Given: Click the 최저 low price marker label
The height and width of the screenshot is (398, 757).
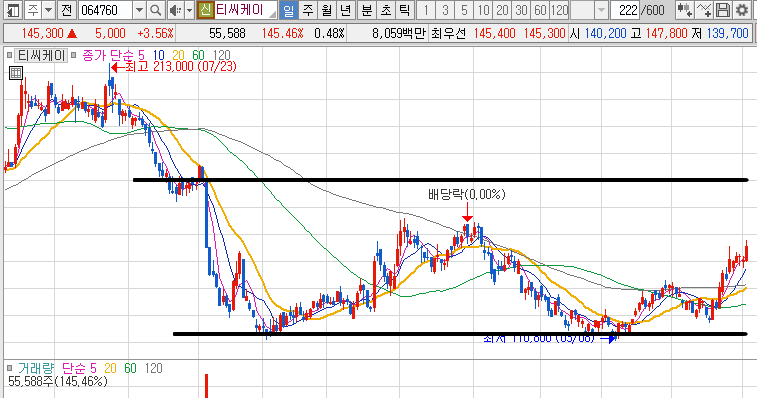Looking at the screenshot, I should (550, 339).
